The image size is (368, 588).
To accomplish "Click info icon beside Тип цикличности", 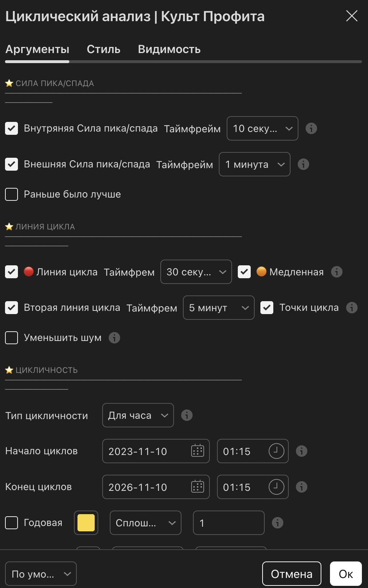I will pyautogui.click(x=187, y=415).
